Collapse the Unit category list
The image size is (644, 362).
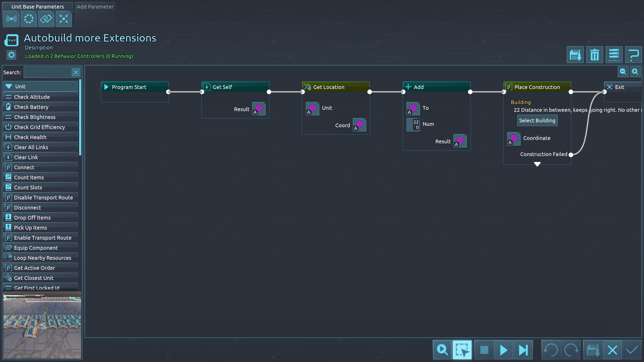[9, 86]
